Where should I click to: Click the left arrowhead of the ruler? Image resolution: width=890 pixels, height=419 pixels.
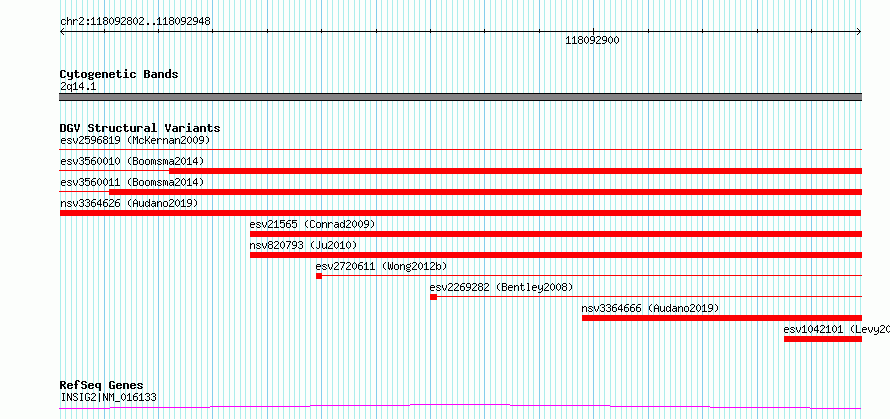coord(62,32)
